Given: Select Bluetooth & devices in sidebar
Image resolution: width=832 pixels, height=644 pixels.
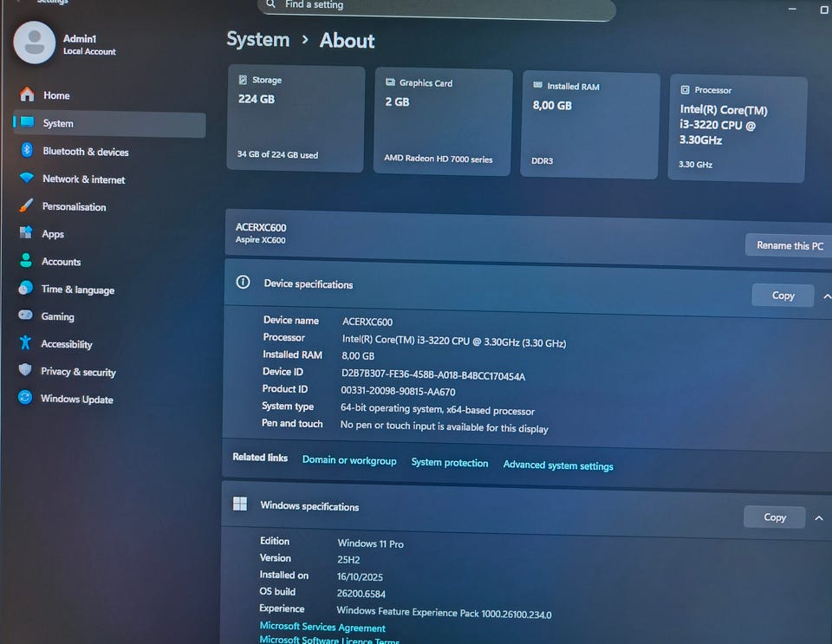Looking at the screenshot, I should pos(109,151).
